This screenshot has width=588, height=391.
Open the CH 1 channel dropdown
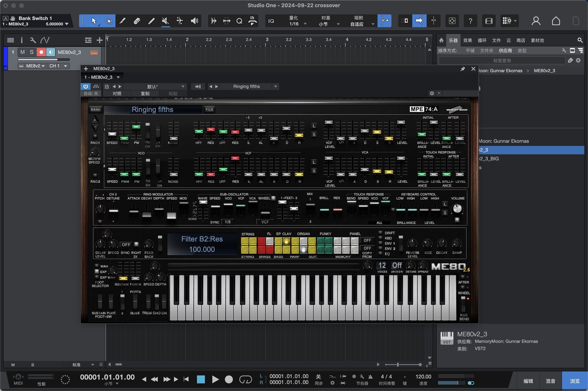click(x=58, y=66)
